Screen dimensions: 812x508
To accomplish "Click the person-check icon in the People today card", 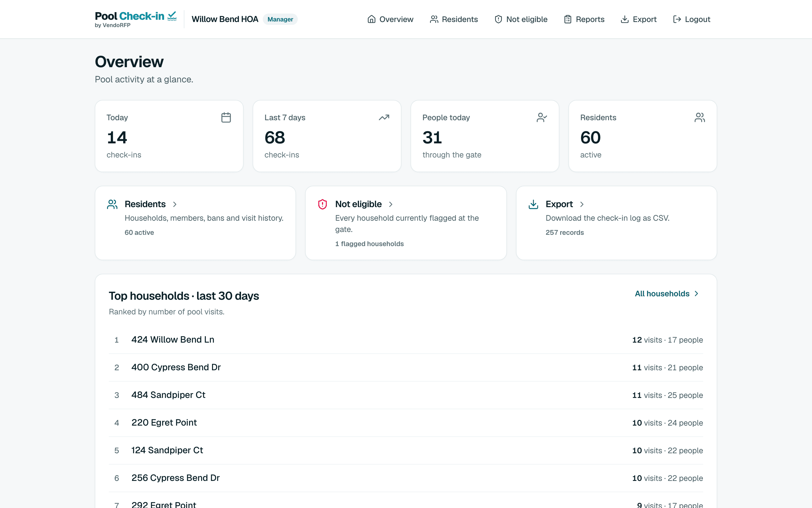I will pos(542,118).
